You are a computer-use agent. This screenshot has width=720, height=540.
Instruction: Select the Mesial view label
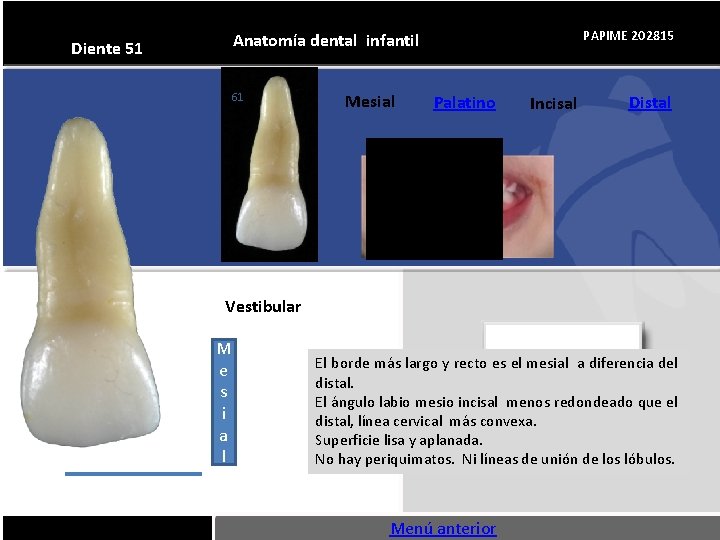tap(370, 101)
